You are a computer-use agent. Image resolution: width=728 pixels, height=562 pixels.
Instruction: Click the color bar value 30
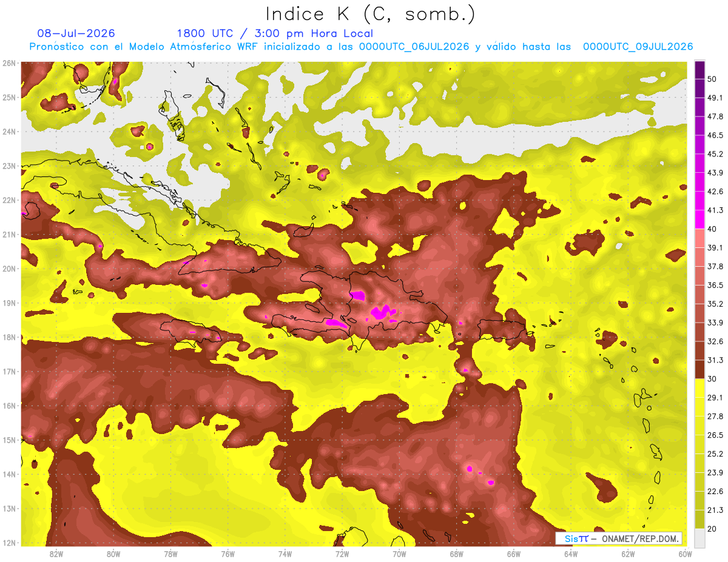coord(712,379)
